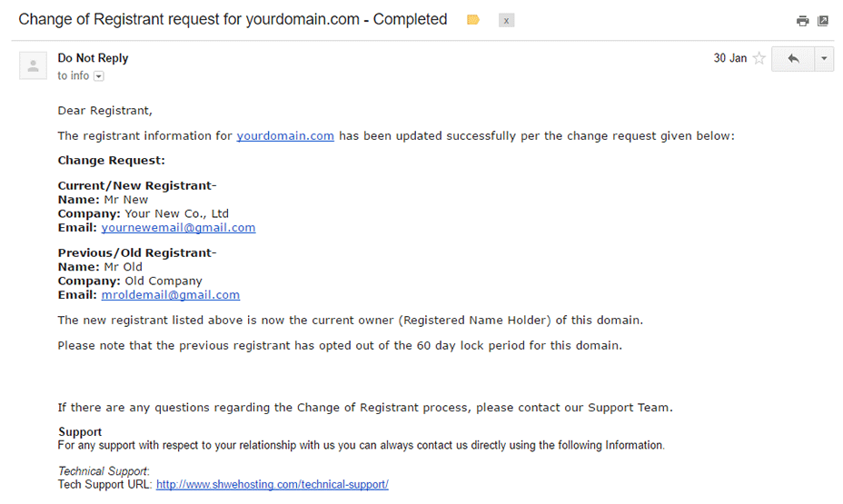Click mroldemail@gmail.com email link
The height and width of the screenshot is (504, 843).
[171, 295]
